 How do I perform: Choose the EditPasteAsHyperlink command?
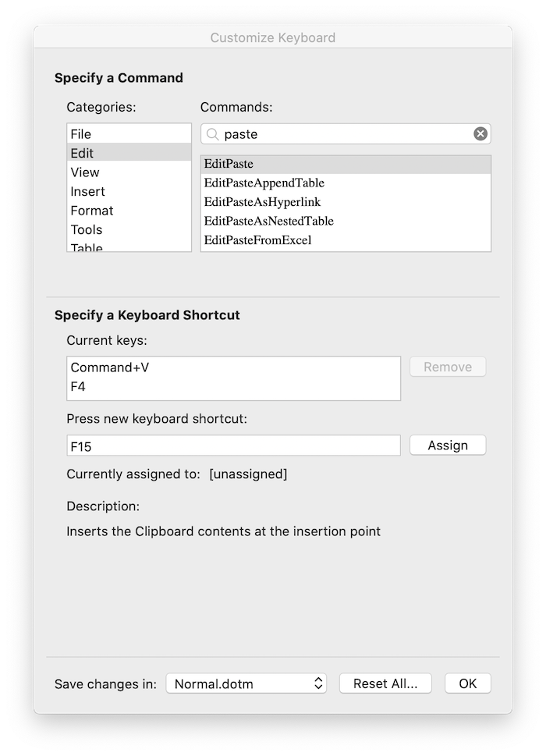pos(346,202)
